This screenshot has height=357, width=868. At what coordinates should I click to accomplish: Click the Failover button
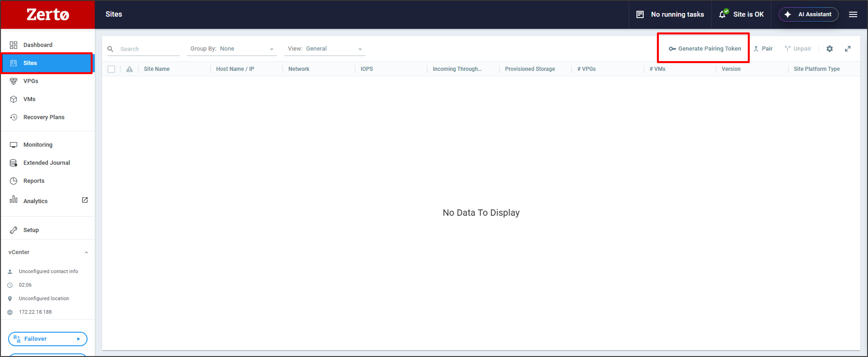tap(47, 339)
